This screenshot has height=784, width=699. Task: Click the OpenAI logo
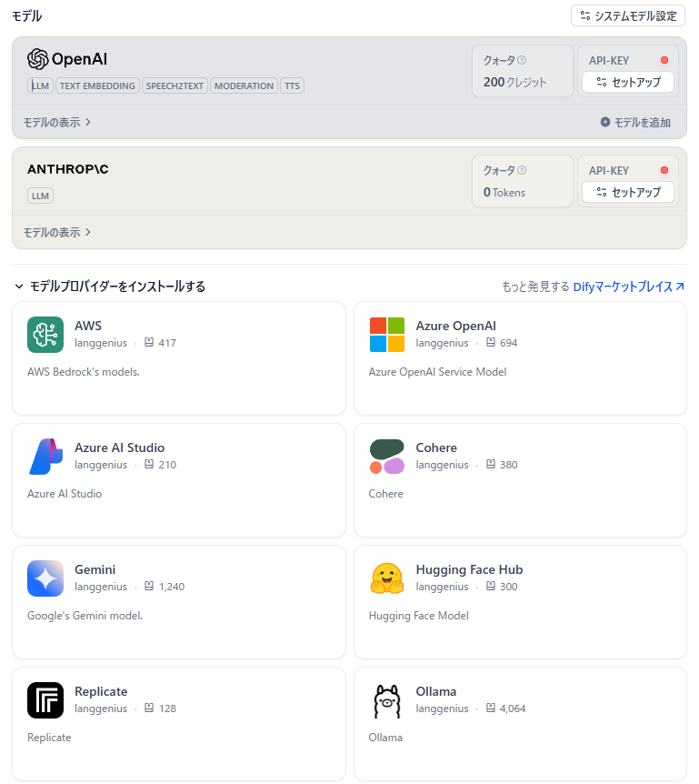coord(67,59)
